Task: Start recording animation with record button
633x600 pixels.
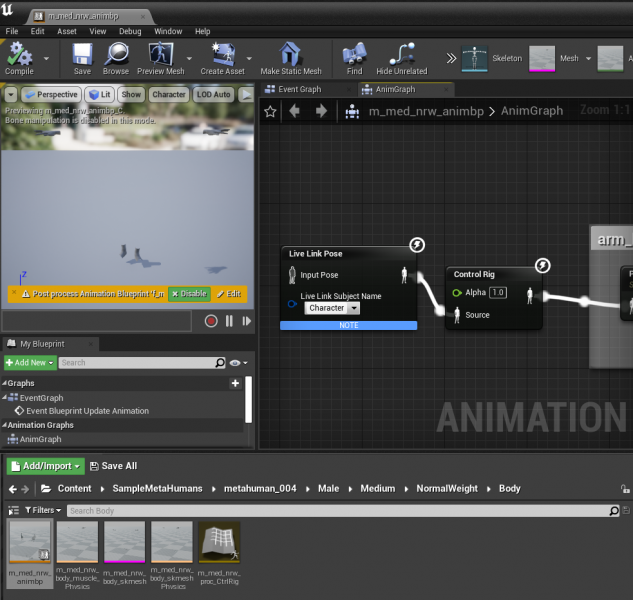Action: coord(211,321)
